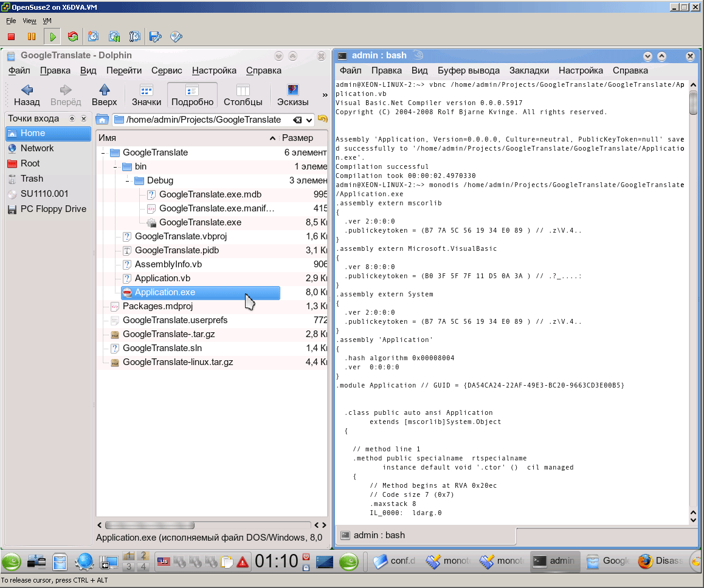Open VM menu in VMware console

[x=47, y=21]
